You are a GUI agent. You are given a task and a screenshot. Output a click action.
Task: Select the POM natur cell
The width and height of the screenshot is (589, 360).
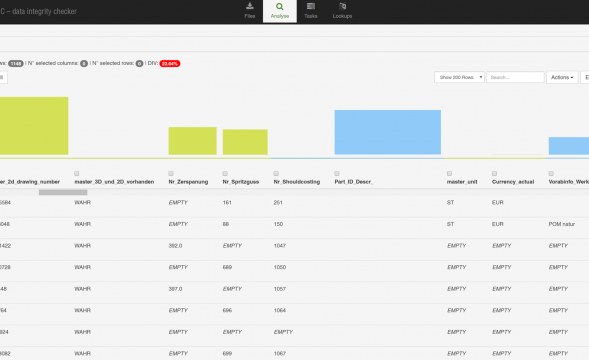coord(562,224)
